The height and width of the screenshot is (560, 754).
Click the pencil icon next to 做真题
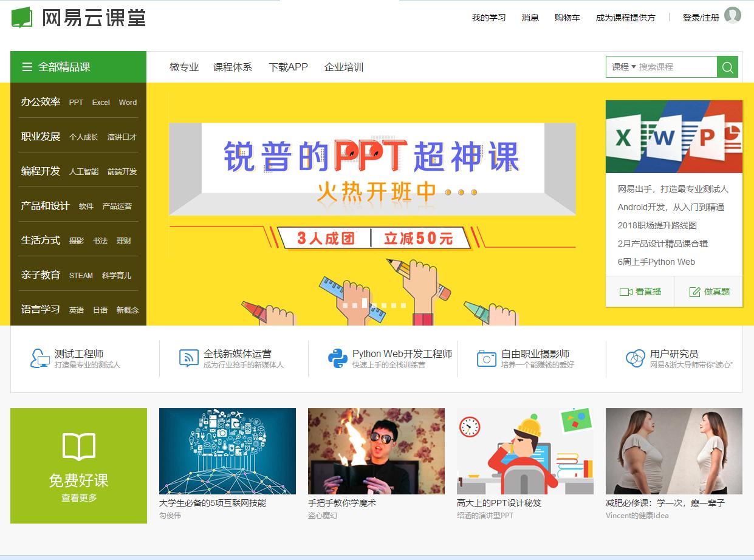point(694,292)
